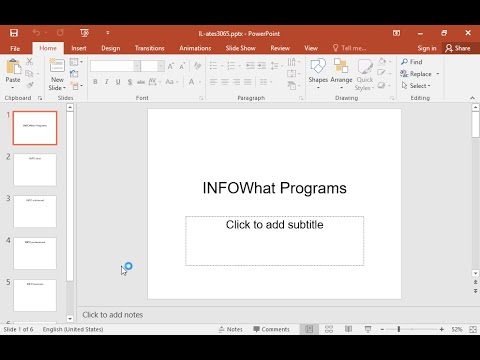Open Quick Access Toolbar customize arrow

coord(108,33)
